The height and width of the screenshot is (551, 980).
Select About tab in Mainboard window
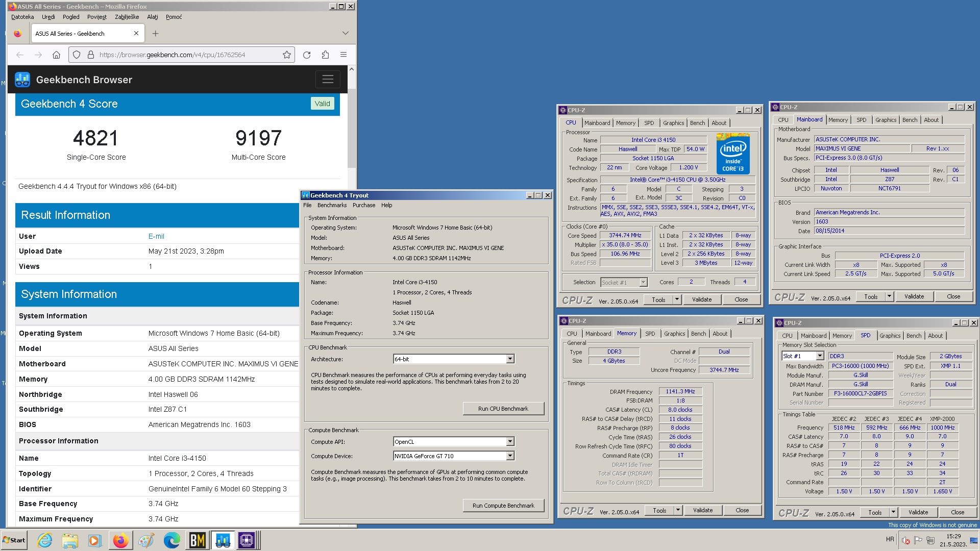931,120
